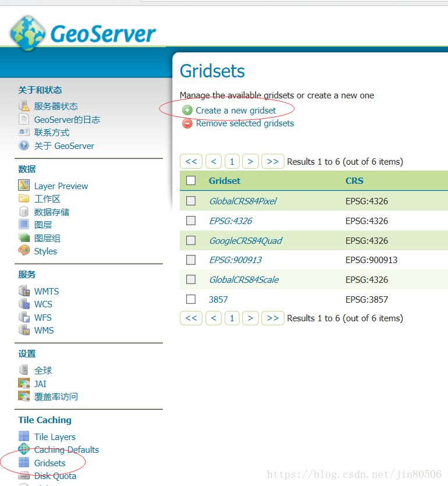Click the blue layers square icon

pyautogui.click(x=24, y=224)
